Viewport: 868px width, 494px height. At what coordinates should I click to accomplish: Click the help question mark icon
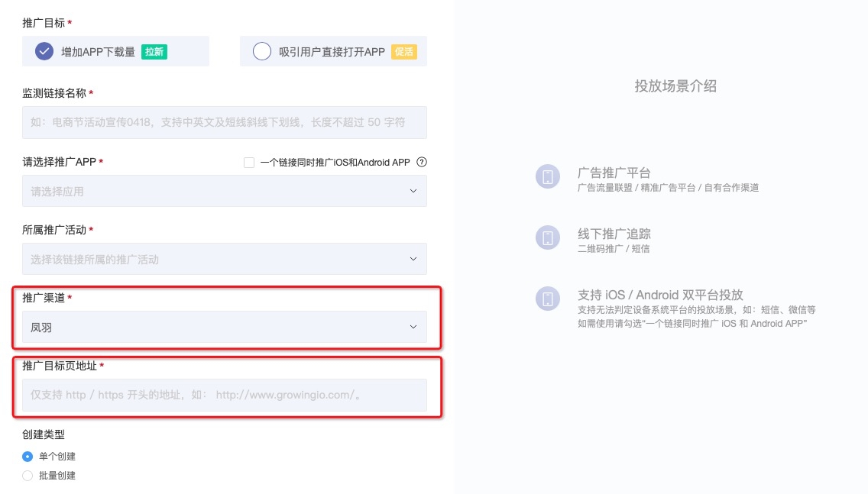click(x=421, y=162)
